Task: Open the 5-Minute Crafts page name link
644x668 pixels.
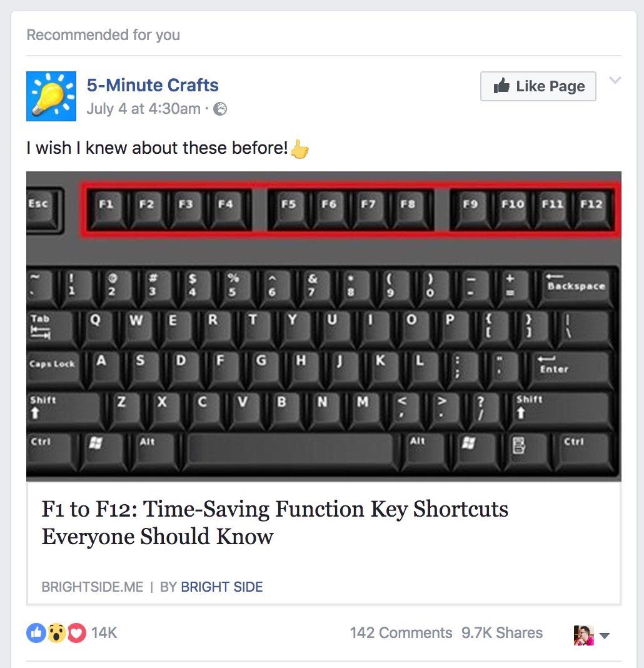Action: [153, 85]
